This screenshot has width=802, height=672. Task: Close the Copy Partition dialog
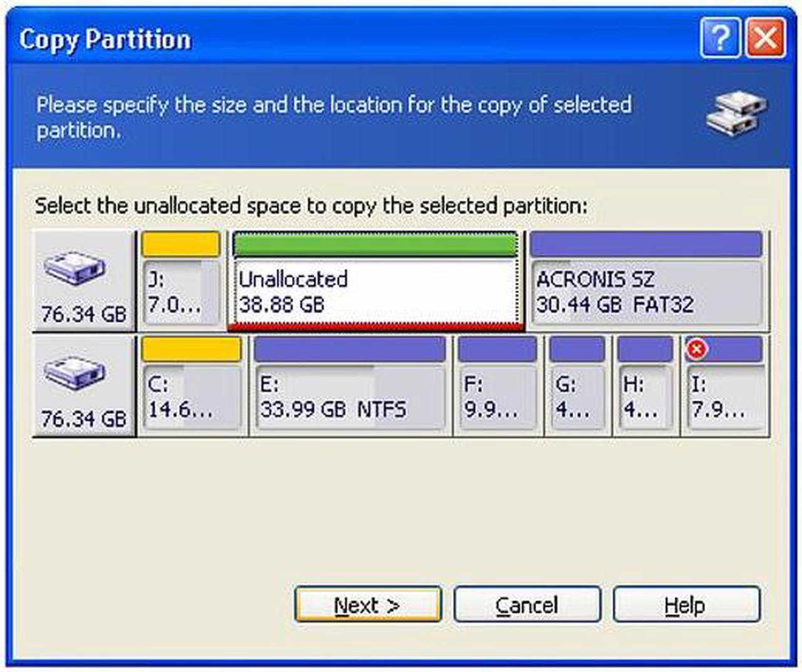click(766, 38)
